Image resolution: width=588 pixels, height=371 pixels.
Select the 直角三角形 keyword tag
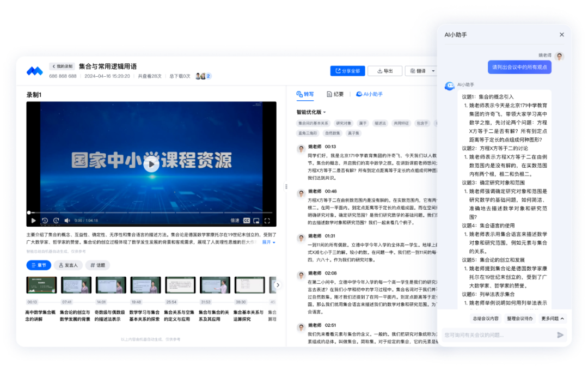(x=308, y=133)
